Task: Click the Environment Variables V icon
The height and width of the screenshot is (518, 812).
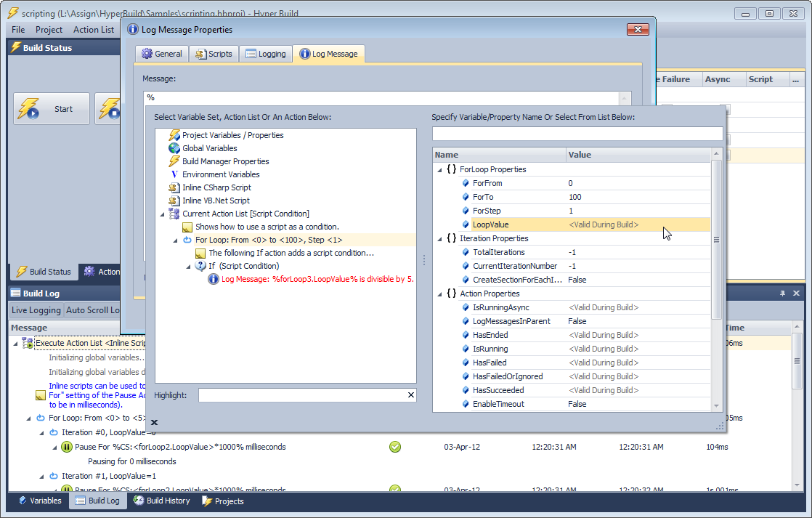Action: tap(174, 174)
